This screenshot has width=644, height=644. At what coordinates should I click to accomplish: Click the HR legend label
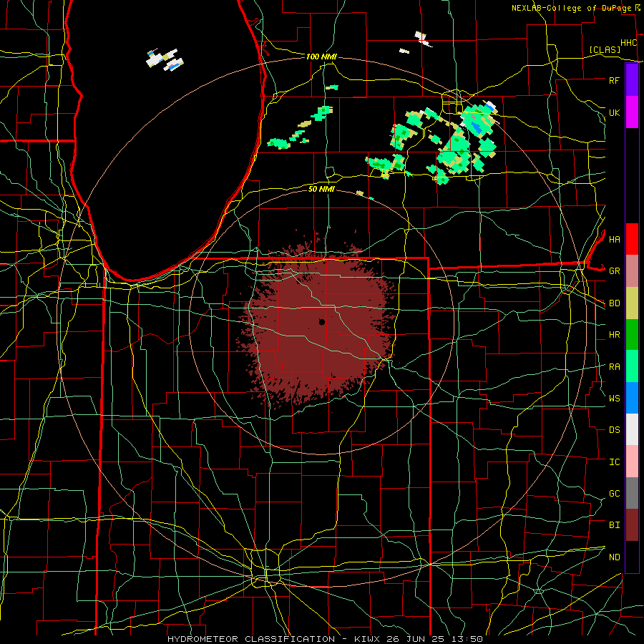point(614,335)
